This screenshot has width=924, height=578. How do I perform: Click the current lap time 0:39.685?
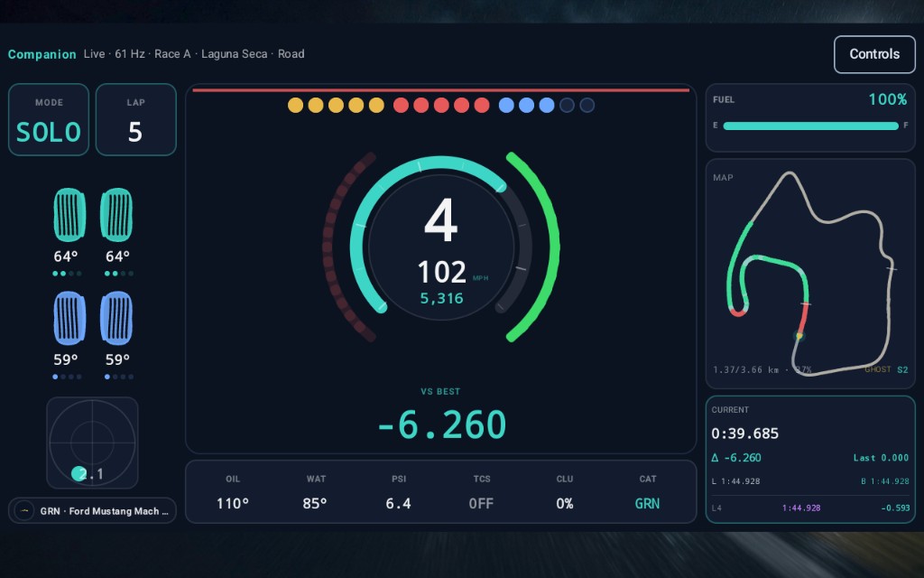click(x=744, y=433)
